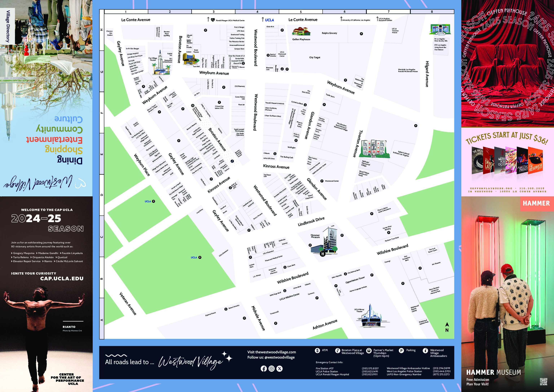Click the ATM icon beside Wells Fargo Bank
554x392 pixels.
tap(285, 291)
